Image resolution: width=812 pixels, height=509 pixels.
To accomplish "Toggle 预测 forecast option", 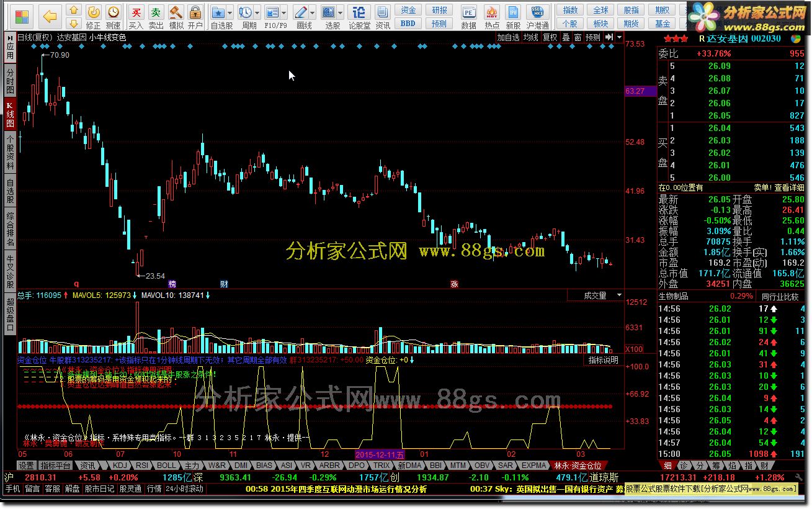I will pos(593,37).
